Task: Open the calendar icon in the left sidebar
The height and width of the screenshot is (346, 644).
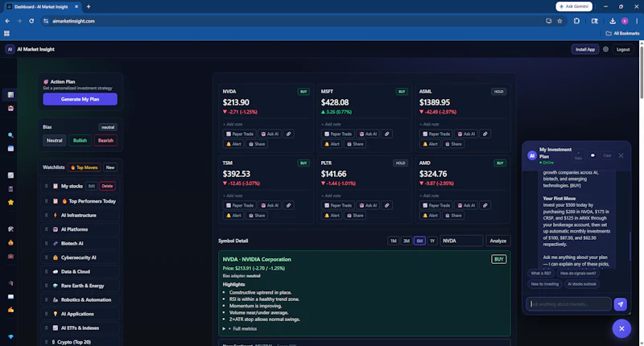Action: 10,149
